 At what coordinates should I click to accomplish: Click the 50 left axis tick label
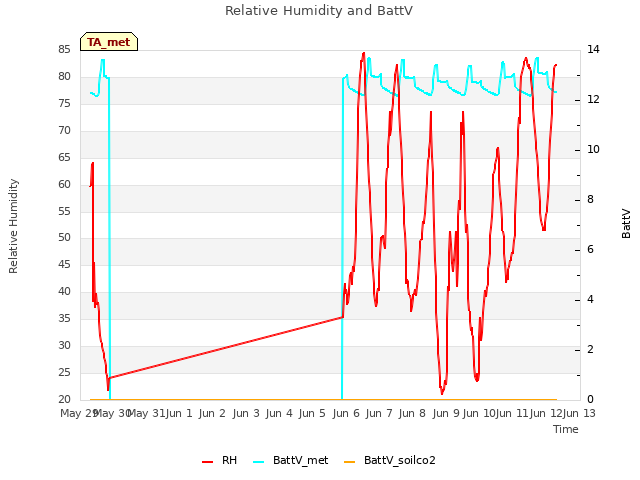click(x=64, y=237)
